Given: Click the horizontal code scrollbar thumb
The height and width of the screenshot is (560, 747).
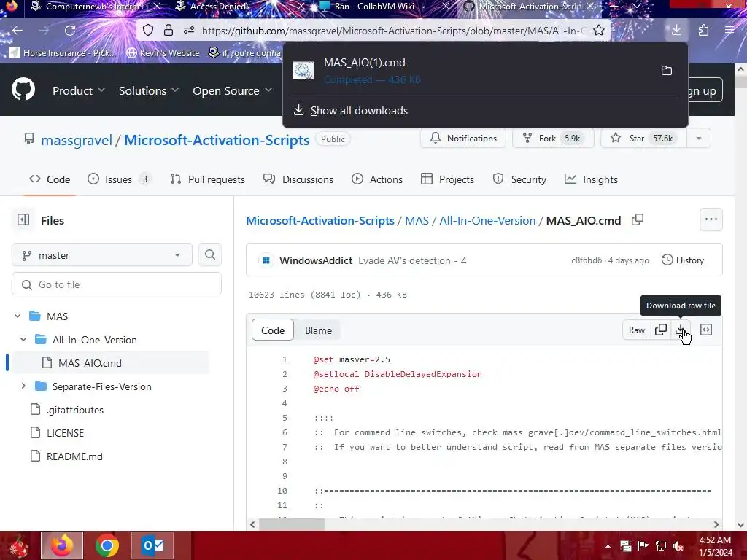Looking at the screenshot, I should point(292,524).
